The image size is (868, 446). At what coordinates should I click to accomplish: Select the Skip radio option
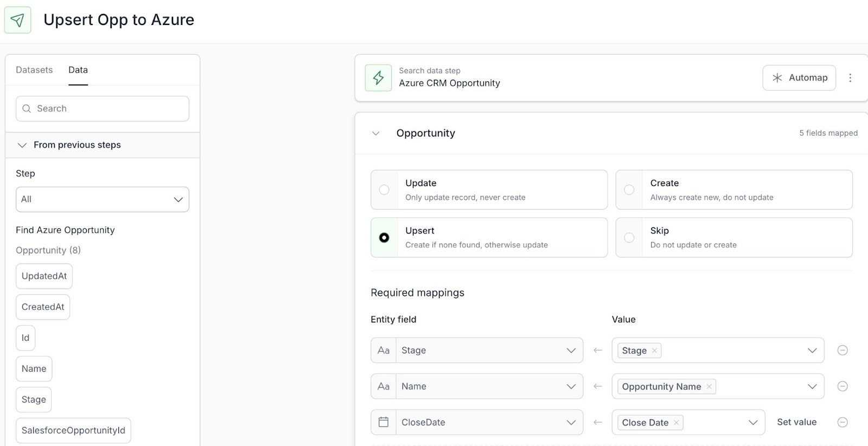point(629,238)
